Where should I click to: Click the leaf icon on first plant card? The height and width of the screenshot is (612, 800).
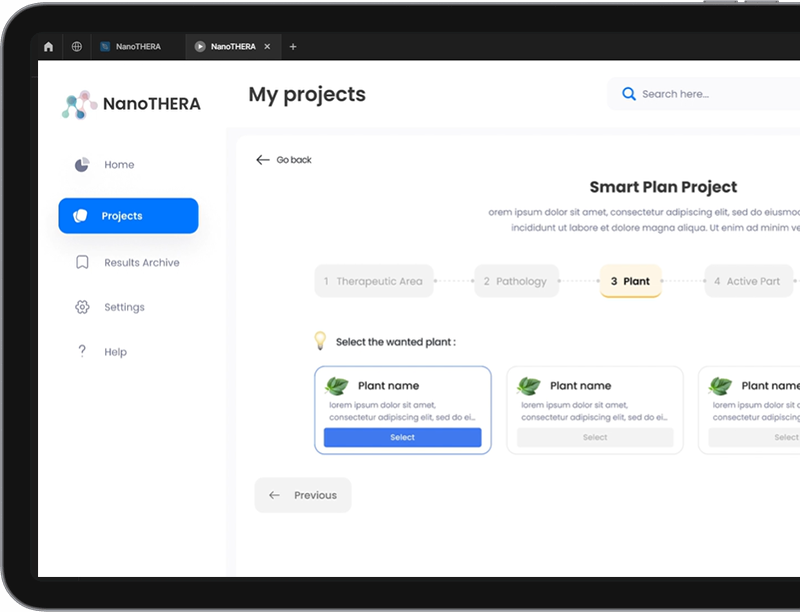tap(337, 386)
